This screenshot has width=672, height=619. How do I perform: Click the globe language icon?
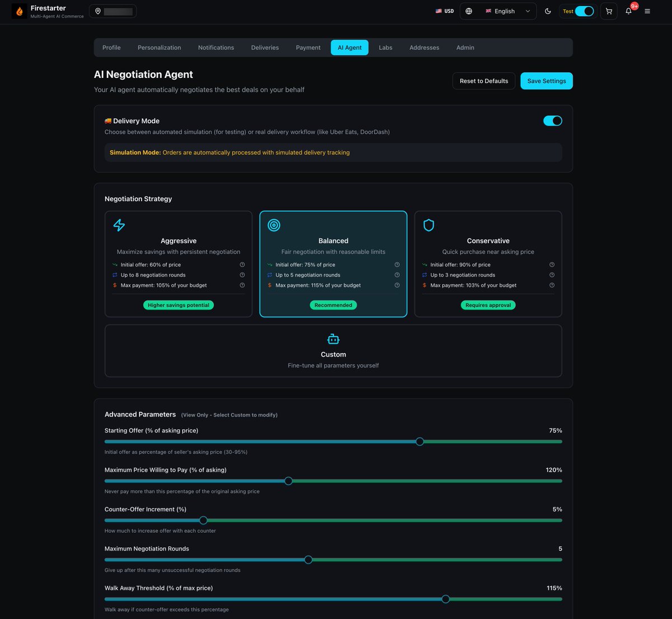click(x=469, y=11)
